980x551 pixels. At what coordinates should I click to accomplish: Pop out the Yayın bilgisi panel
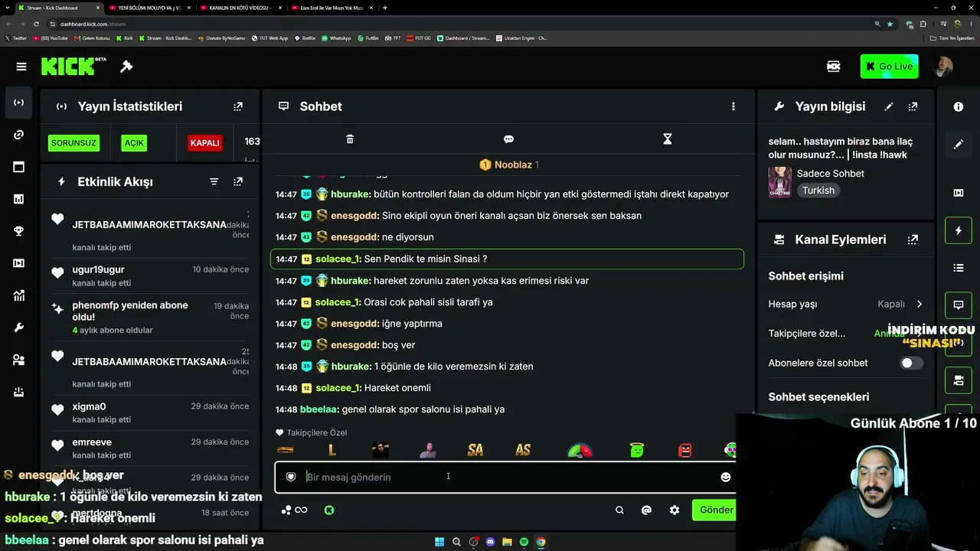click(x=913, y=106)
